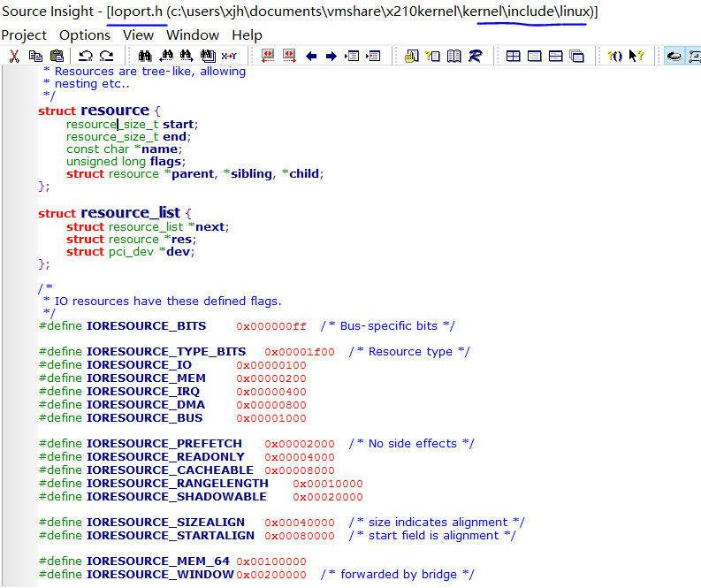Click the Cascade Windows icon

click(x=576, y=56)
